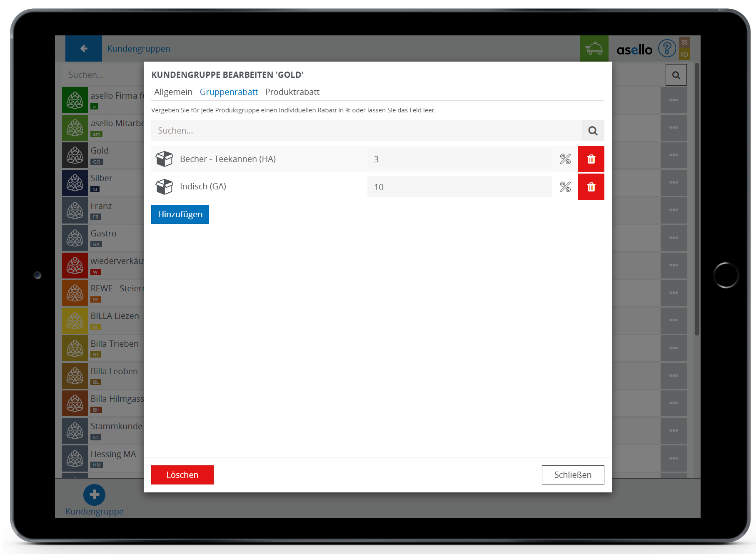Click the back arrow in header

click(84, 49)
